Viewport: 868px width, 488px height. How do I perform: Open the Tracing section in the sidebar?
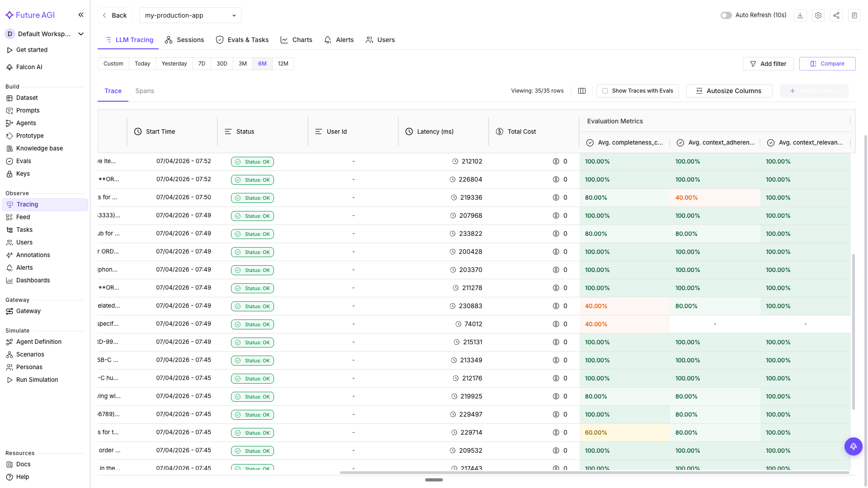pyautogui.click(x=27, y=204)
